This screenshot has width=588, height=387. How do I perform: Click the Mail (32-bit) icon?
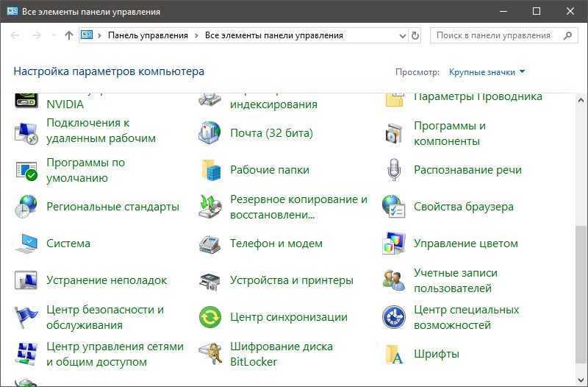tap(209, 132)
